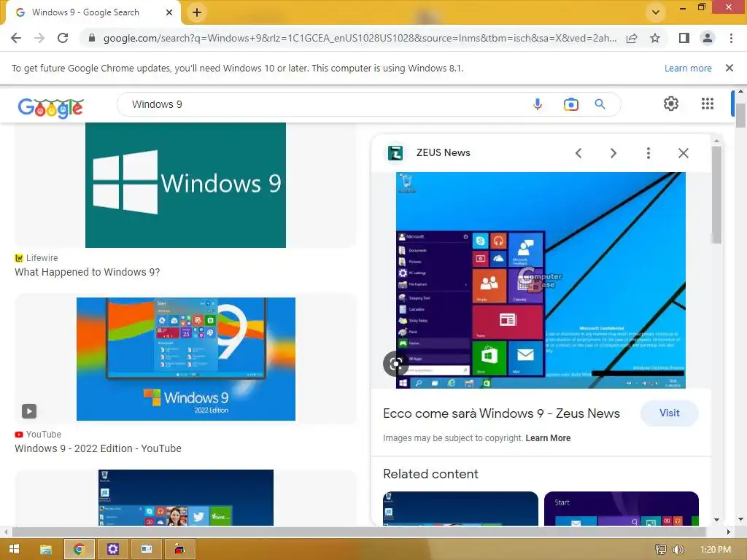The image size is (747, 560).
Task: Click Learn more about Chrome updates
Action: click(688, 68)
